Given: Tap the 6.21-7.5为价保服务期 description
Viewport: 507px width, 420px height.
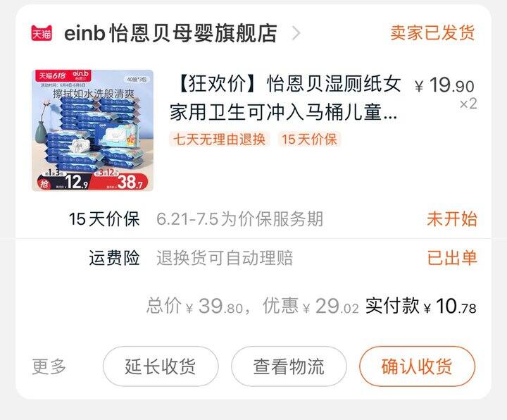Looking at the screenshot, I should (x=239, y=219).
